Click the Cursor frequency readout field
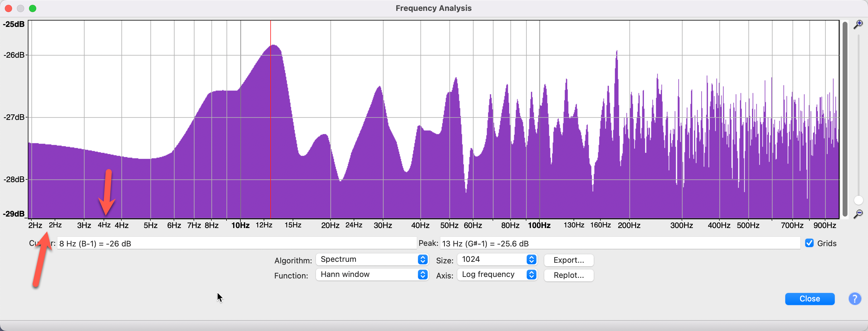The image size is (868, 331). coord(236,244)
